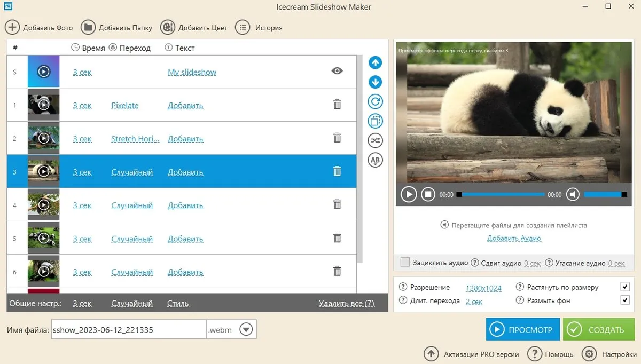This screenshot has height=364, width=641.
Task: Uncheck Растянуть по размеру checkbox
Action: tap(625, 287)
